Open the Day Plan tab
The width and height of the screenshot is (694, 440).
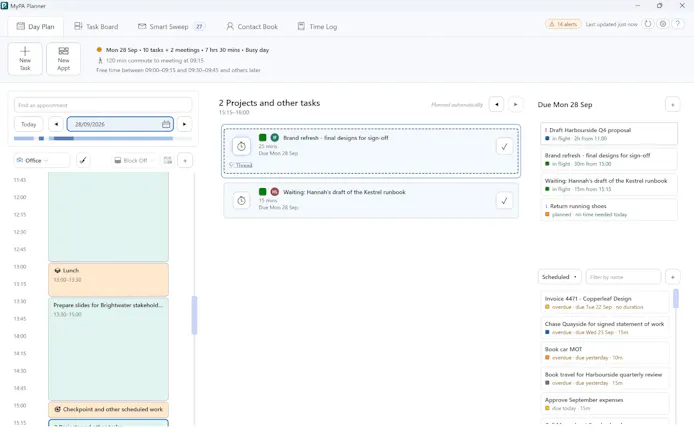[35, 27]
